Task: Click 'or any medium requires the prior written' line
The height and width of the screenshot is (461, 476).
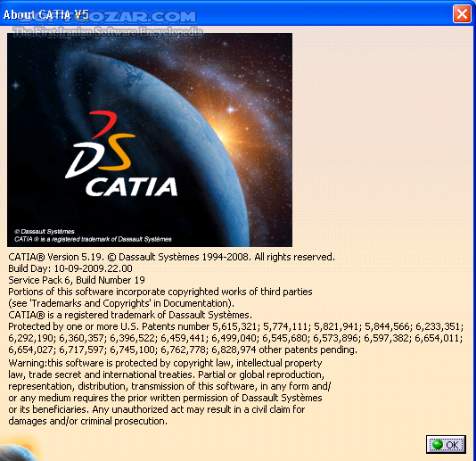Action: click(x=165, y=398)
